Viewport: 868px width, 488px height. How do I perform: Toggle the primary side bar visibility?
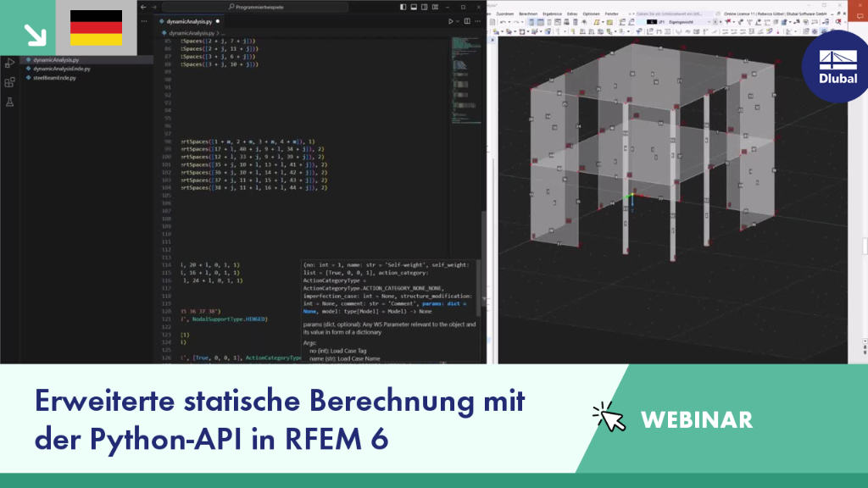403,7
